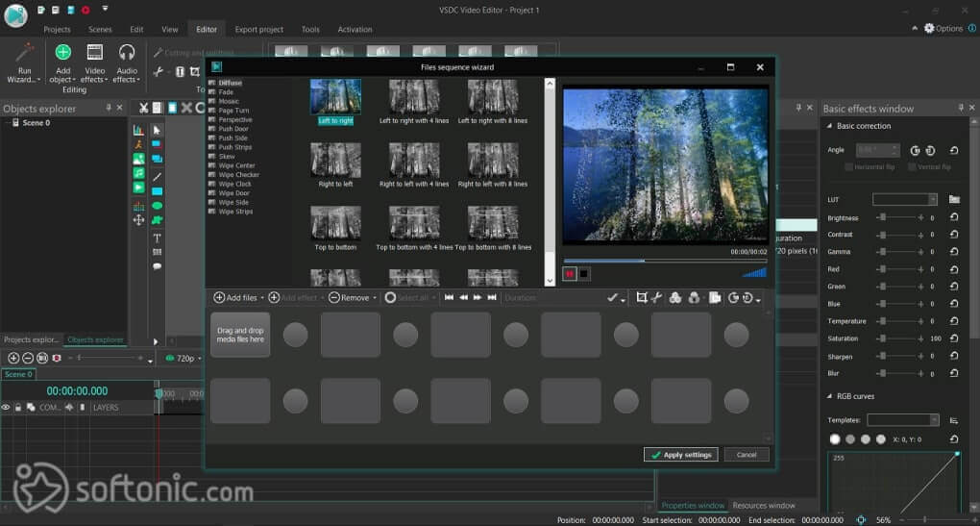Viewport: 980px width, 526px height.
Task: Click the wrench tools icon in wizard toolbar
Action: click(x=656, y=298)
